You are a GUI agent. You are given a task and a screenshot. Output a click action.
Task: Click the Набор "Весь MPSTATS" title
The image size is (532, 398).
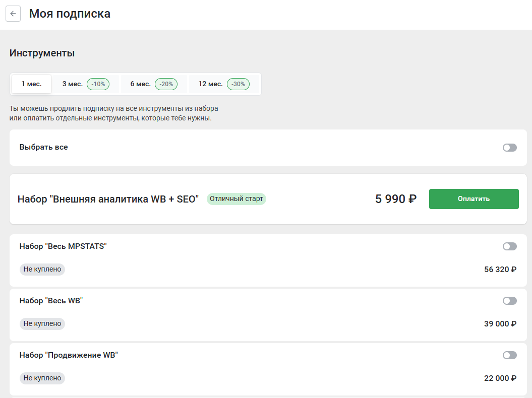click(x=63, y=246)
